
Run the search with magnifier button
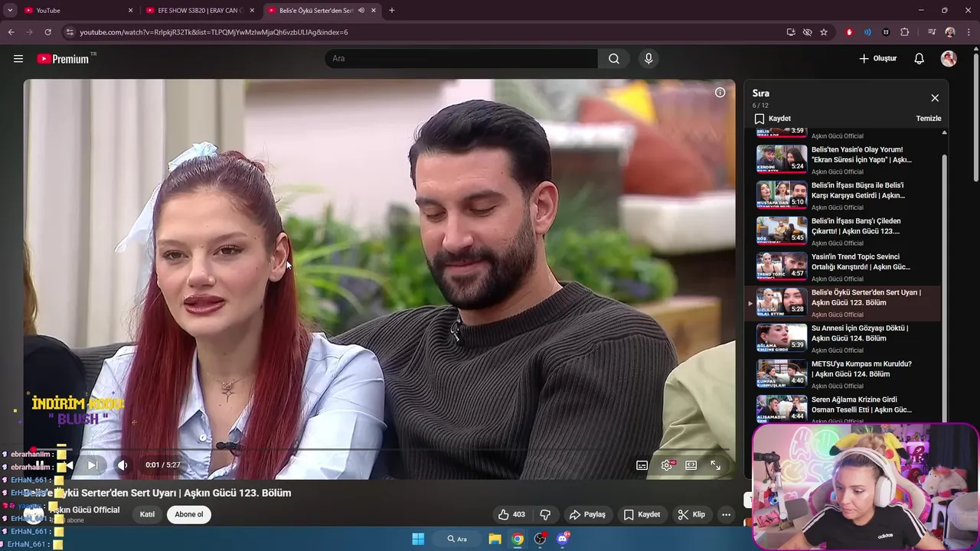click(614, 59)
